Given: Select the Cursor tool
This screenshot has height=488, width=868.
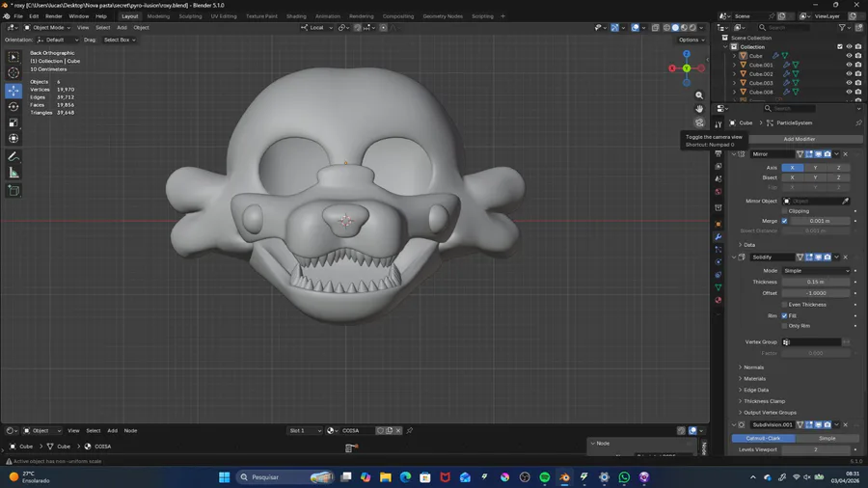Looking at the screenshot, I should click(x=14, y=73).
